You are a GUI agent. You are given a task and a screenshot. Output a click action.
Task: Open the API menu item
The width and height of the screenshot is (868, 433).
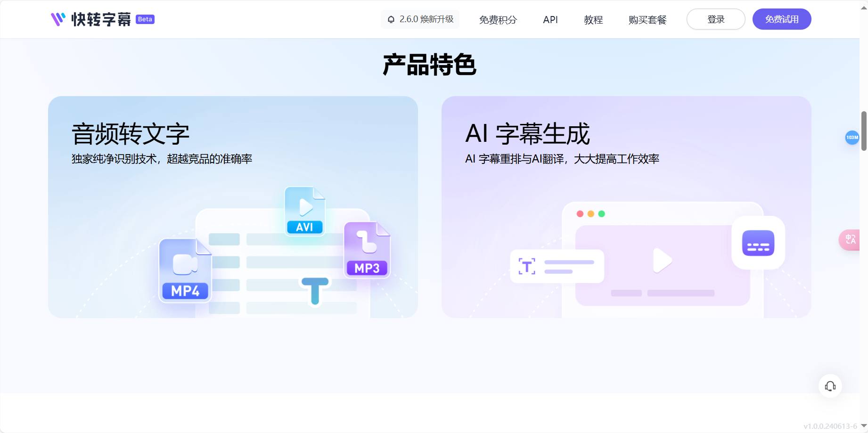click(550, 19)
